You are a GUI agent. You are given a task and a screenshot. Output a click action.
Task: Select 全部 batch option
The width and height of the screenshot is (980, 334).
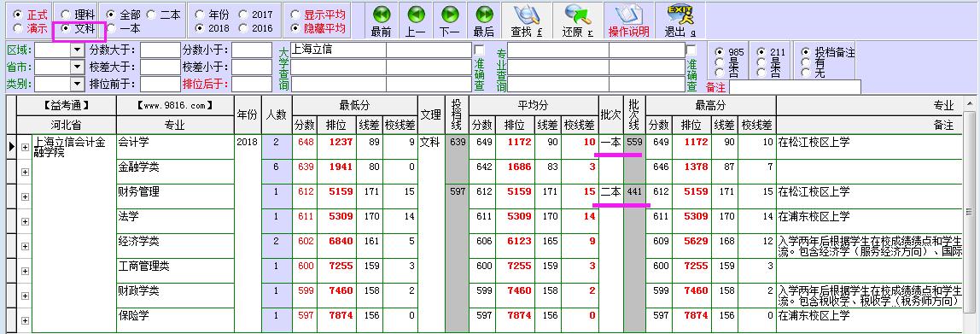(111, 15)
